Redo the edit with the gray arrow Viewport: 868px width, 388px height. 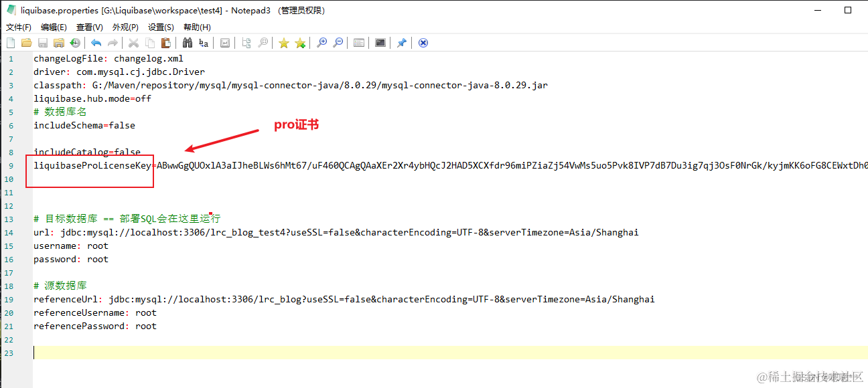[113, 43]
